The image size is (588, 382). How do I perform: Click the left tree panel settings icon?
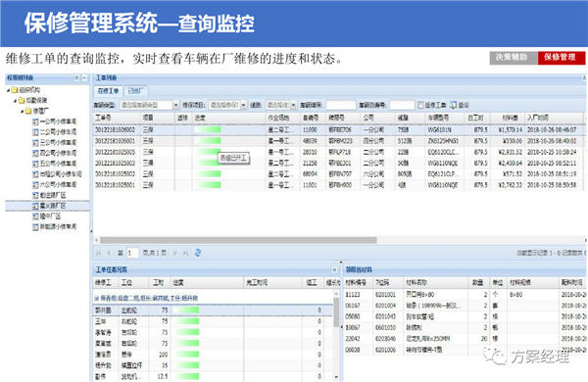(x=76, y=77)
